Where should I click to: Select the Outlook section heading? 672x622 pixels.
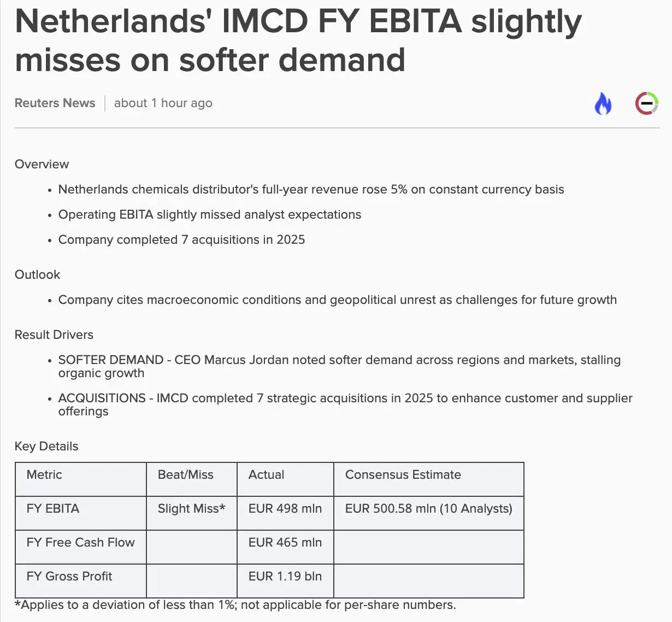37,275
